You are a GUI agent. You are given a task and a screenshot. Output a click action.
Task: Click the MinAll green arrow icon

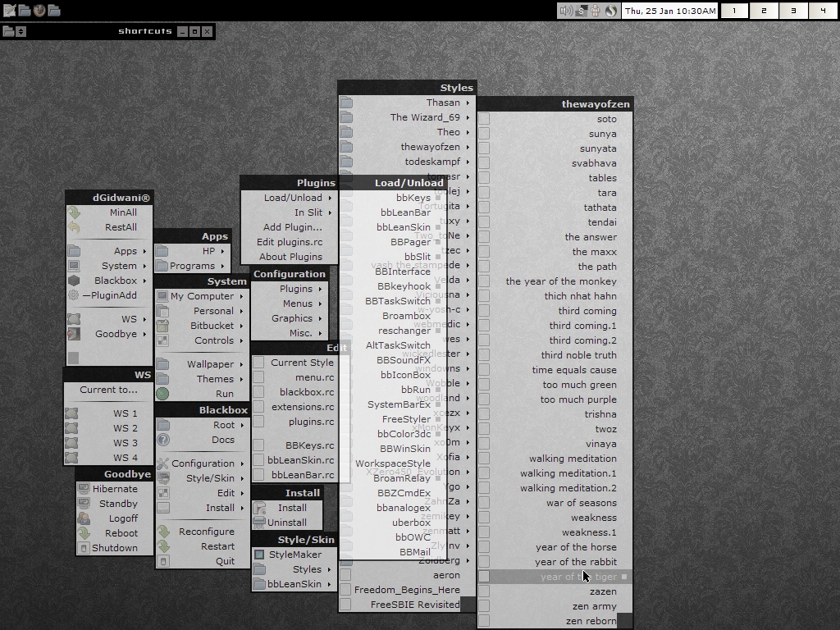(74, 212)
